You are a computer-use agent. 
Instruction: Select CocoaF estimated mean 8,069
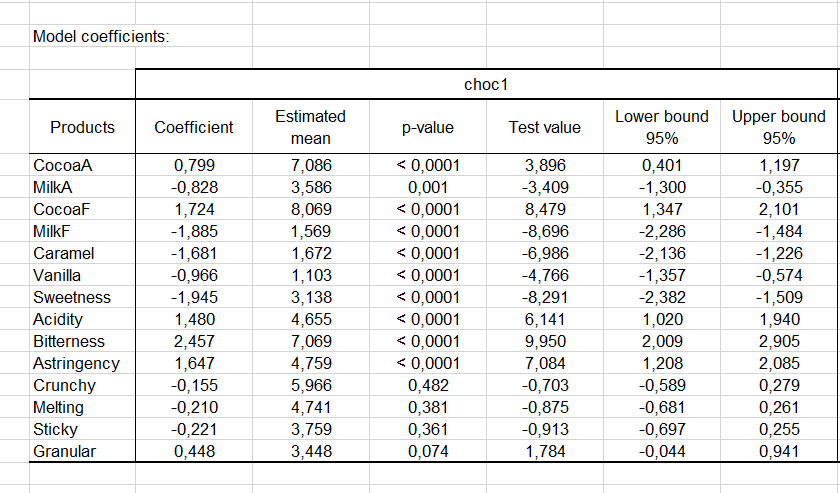click(x=310, y=209)
